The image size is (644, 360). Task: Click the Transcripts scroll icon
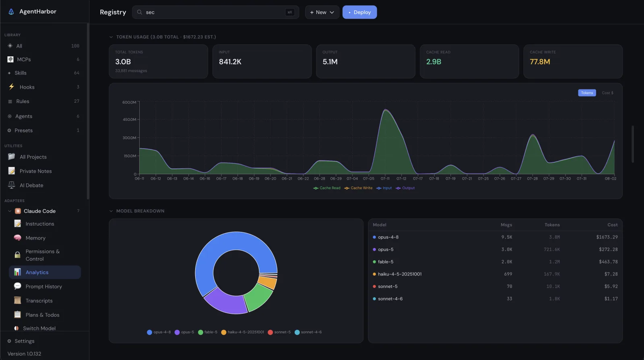18,300
